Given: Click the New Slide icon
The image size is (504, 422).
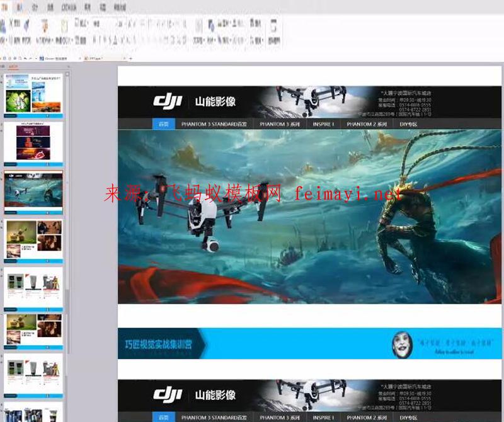Looking at the screenshot, I should [64, 26].
